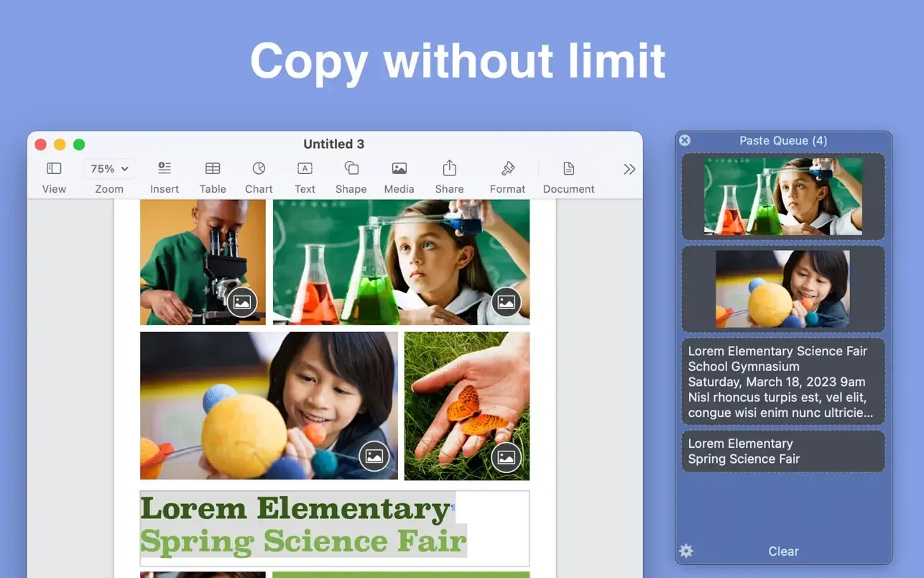Viewport: 924px width, 578px height.
Task: Click Clear to empty the Paste Queue
Action: point(782,551)
